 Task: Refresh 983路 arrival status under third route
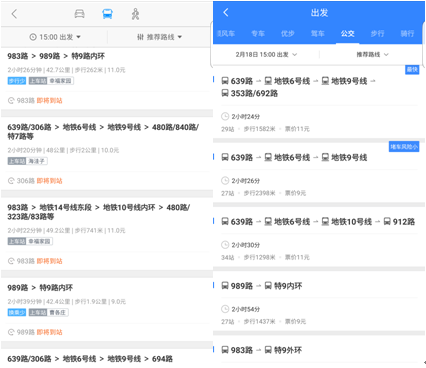click(x=11, y=261)
